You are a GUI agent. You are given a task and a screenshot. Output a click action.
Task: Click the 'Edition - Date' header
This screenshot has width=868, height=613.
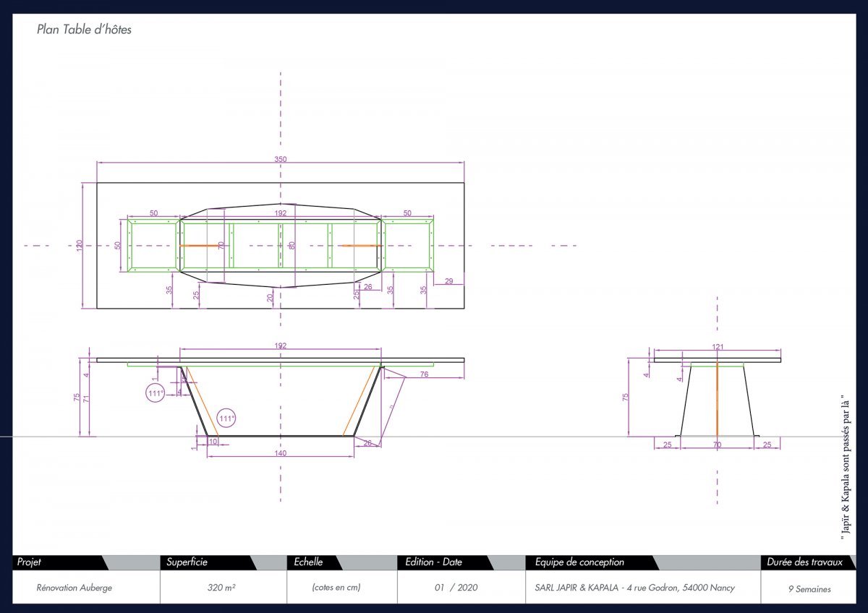[434, 562]
